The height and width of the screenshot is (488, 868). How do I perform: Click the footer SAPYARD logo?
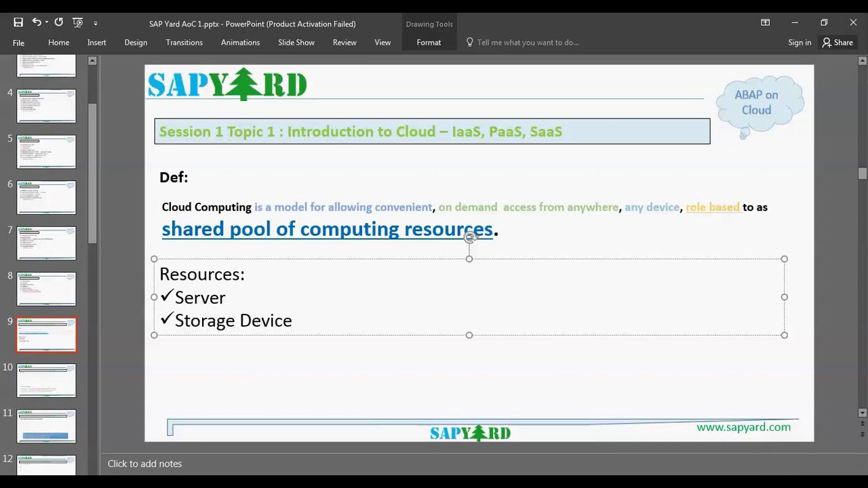tap(470, 432)
